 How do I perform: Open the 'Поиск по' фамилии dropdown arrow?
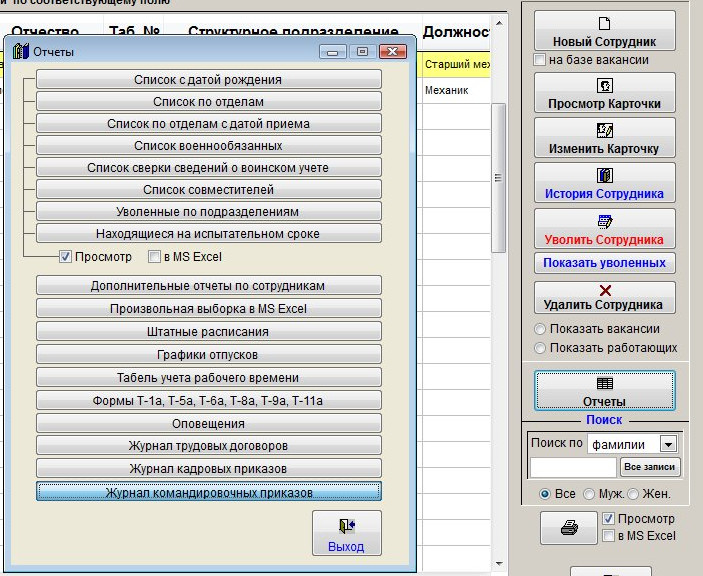668,444
